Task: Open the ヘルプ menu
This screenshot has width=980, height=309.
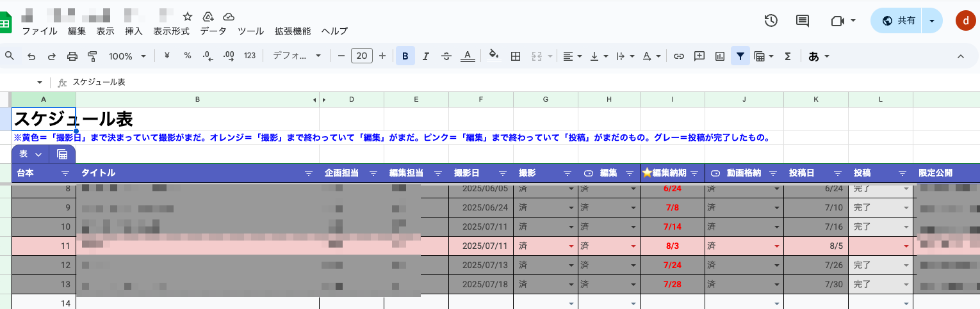Action: coord(334,31)
